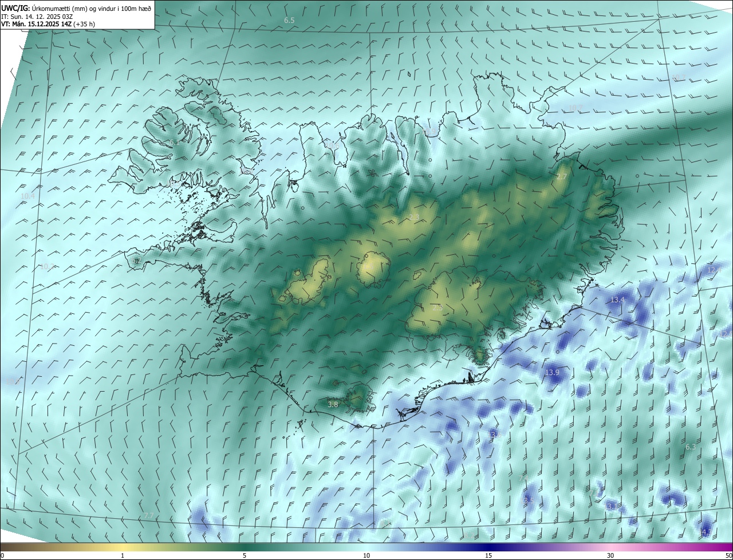Click the init time 'IT: Sun. 14. 12. 2025 03Z'
The width and height of the screenshot is (733, 560).
(x=37, y=17)
